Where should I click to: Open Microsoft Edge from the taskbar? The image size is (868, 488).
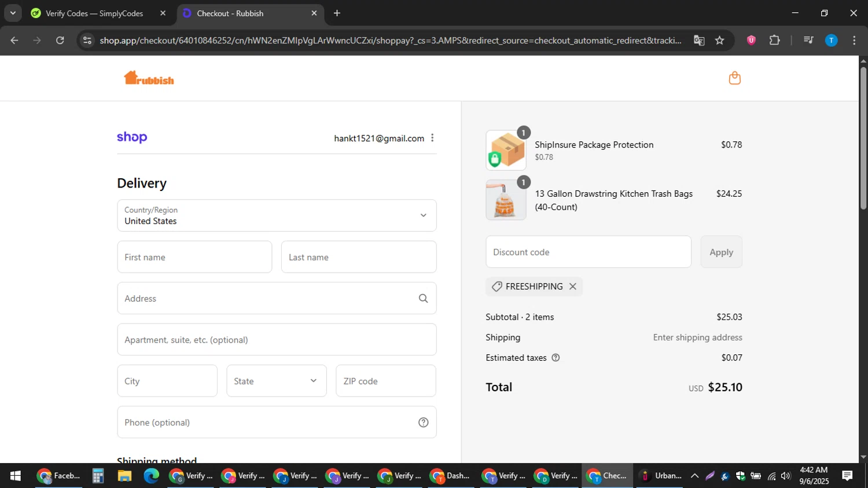coord(151,476)
